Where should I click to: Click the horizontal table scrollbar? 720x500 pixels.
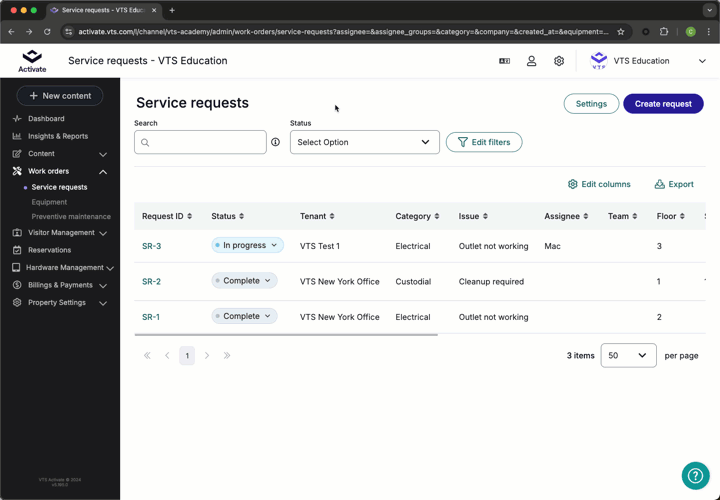[x=286, y=335]
